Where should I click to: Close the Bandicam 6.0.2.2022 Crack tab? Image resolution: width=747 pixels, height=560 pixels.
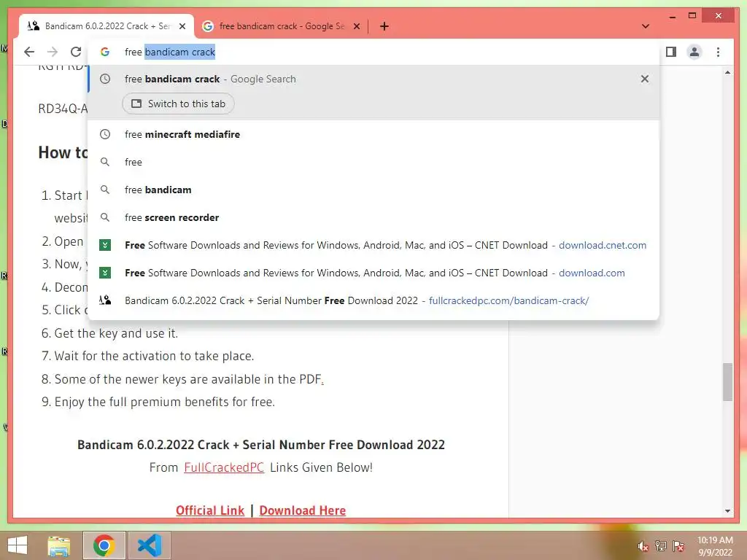click(x=182, y=26)
